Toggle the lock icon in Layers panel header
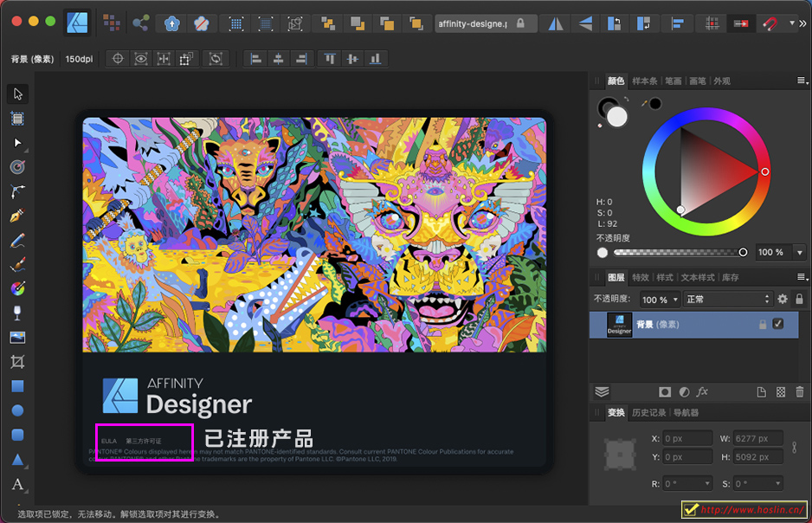This screenshot has height=523, width=812. pyautogui.click(x=799, y=299)
